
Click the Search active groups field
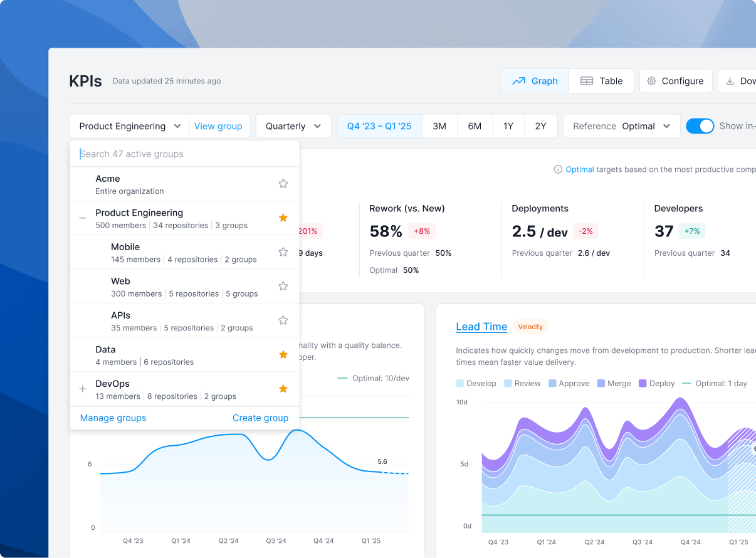point(184,154)
